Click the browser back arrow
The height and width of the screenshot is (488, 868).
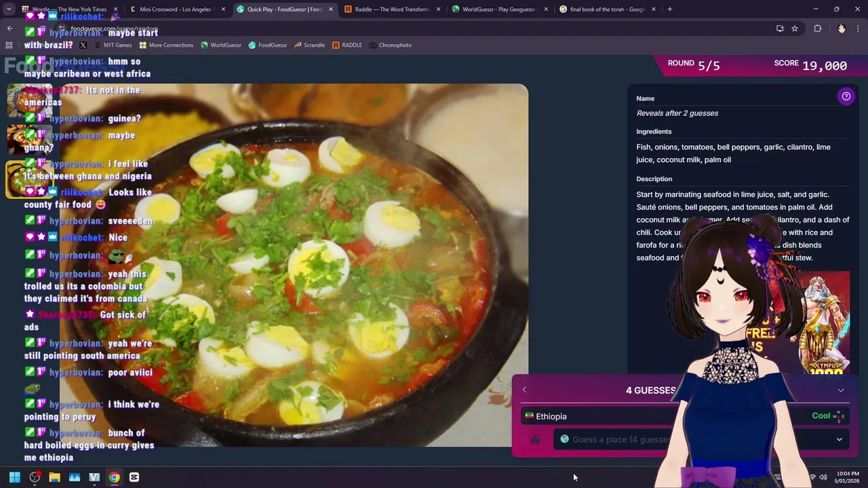9,28
